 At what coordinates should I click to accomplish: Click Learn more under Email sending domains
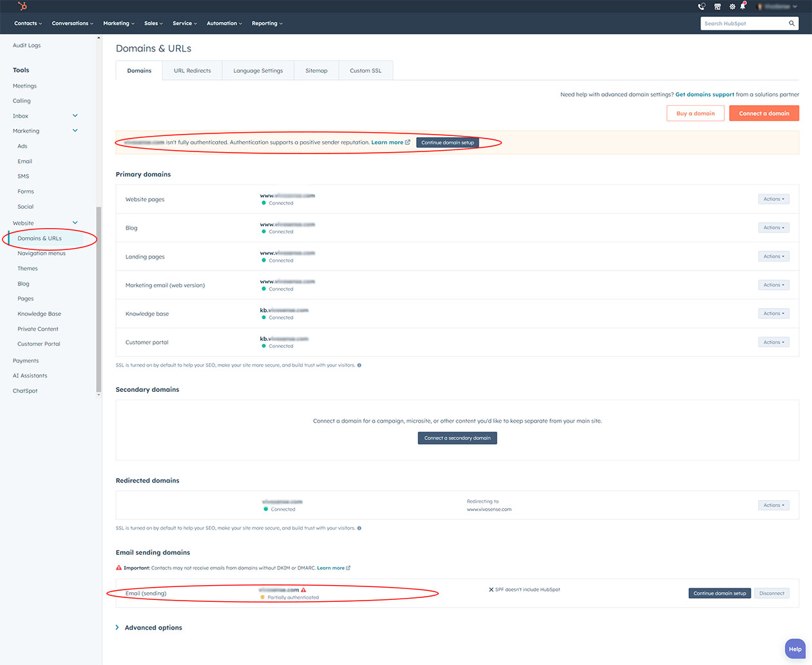click(331, 568)
